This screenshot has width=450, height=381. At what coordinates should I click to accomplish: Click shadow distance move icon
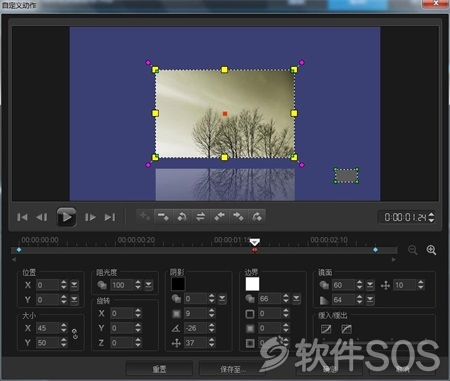click(176, 343)
